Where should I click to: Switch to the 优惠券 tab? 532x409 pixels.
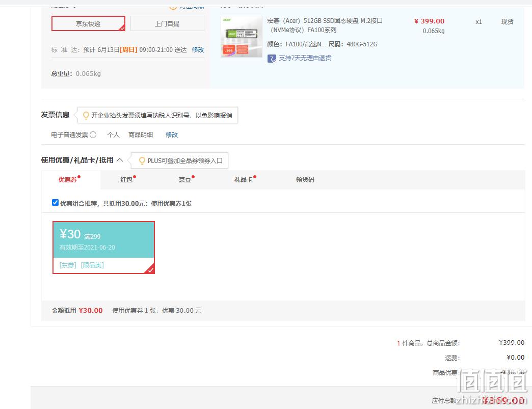click(68, 179)
